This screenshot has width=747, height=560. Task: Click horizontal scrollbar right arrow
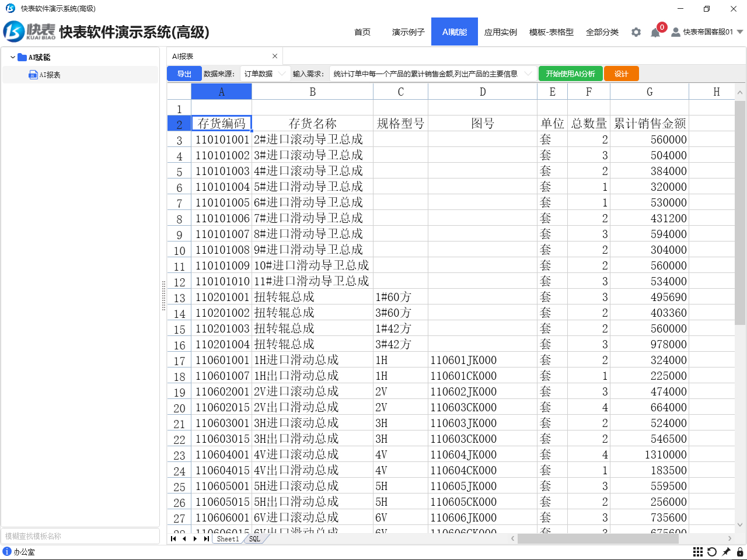point(729,538)
